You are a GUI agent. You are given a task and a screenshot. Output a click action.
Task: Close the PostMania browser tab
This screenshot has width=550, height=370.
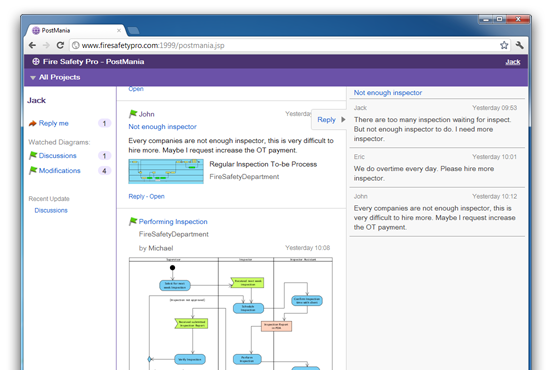119,31
